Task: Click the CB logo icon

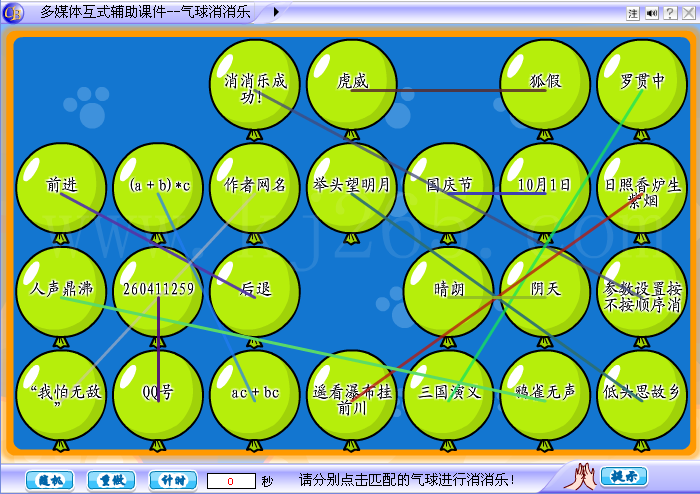Action: 15,13
